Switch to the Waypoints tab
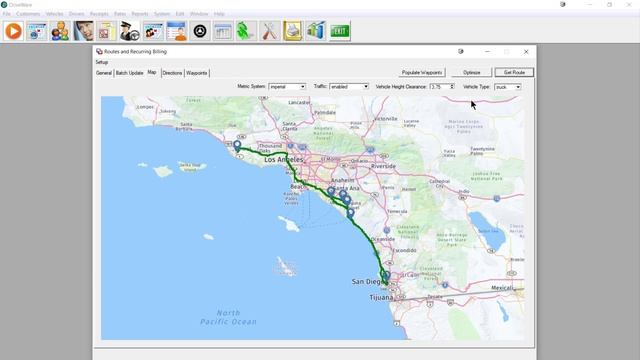 click(197, 73)
